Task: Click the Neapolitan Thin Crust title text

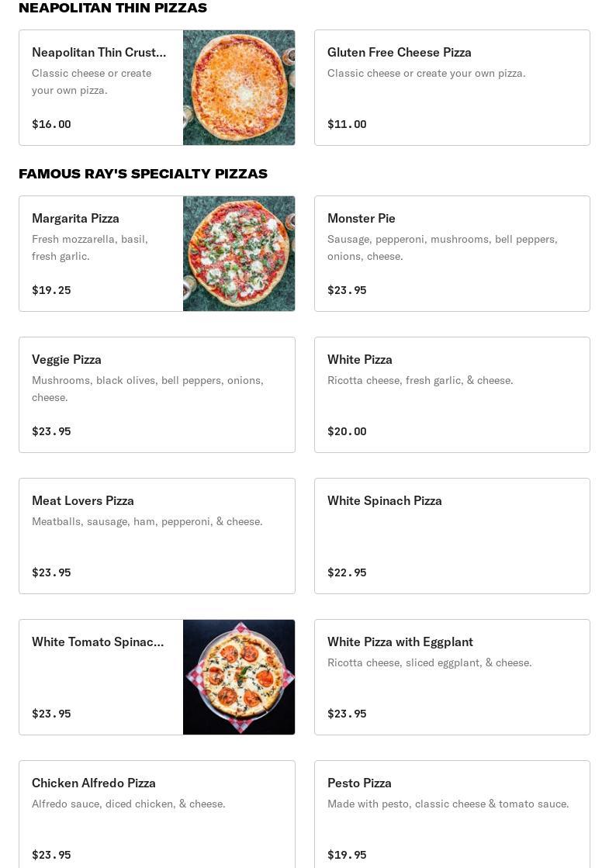Action: [99, 53]
